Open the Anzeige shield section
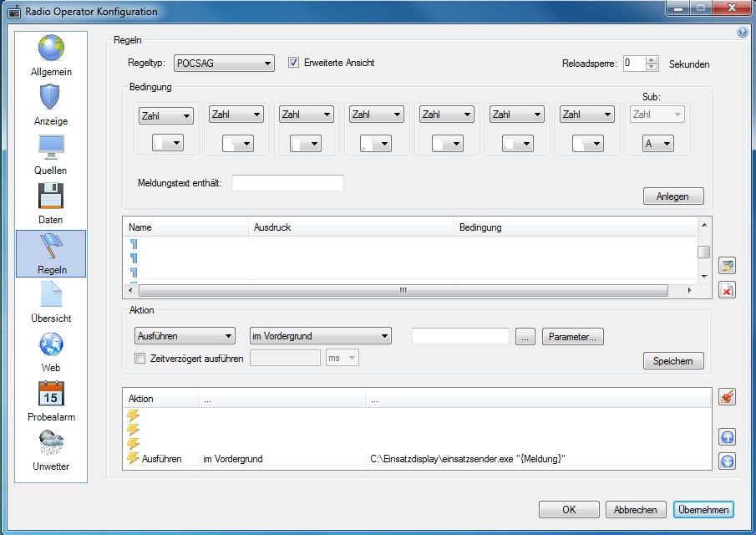Screen dimensions: 756x535 click(x=51, y=104)
